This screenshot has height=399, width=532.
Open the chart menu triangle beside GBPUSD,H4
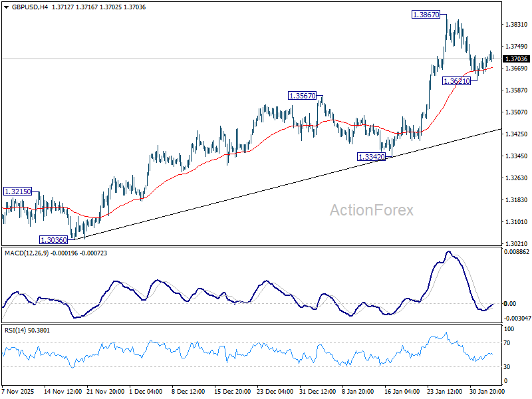coord(7,7)
